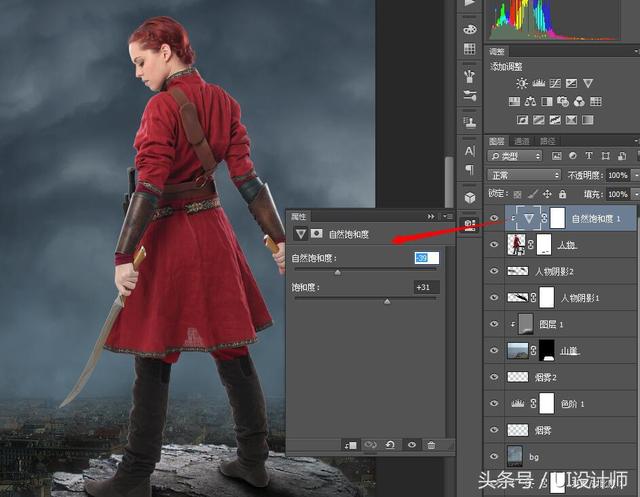
Task: Add an Exposure adjustment layer
Action: tap(571, 83)
